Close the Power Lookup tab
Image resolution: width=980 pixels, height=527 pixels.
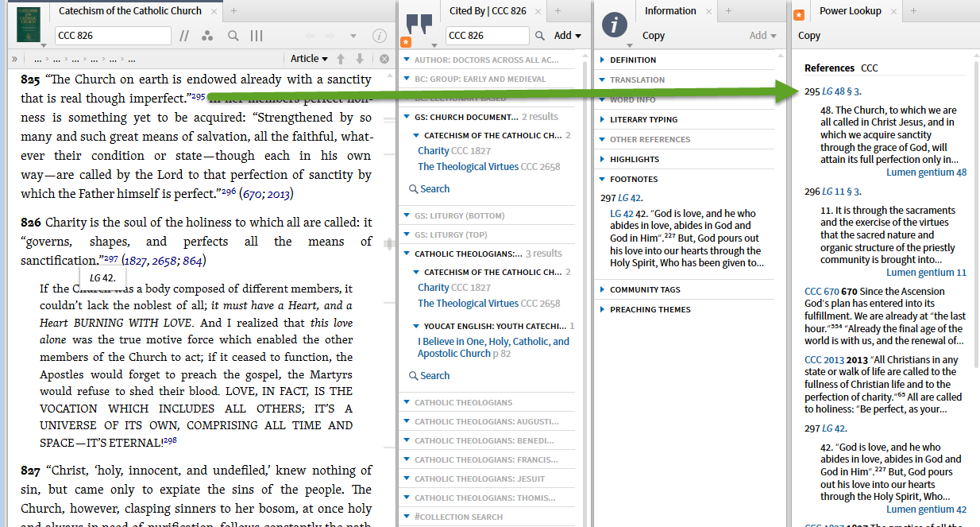pyautogui.click(x=893, y=12)
